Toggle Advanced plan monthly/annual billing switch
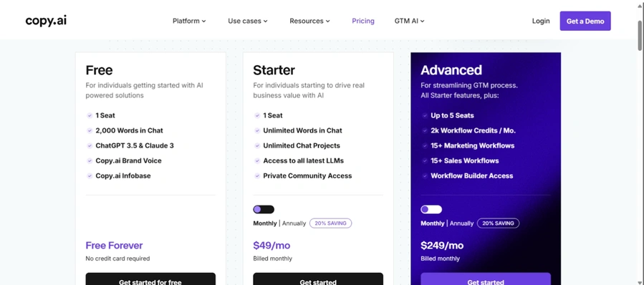This screenshot has height=285, width=644. pyautogui.click(x=431, y=209)
